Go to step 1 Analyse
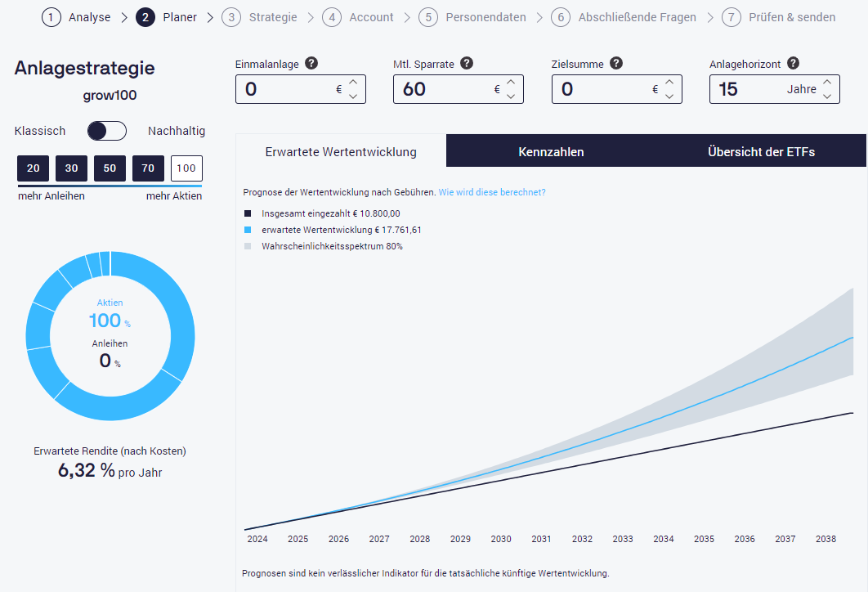Image resolution: width=868 pixels, height=592 pixels. pyautogui.click(x=76, y=17)
